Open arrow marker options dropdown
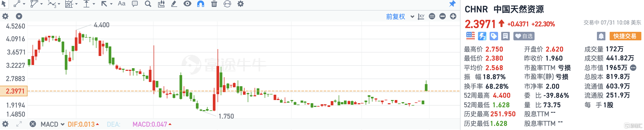Image resolution: width=644 pixels, height=130 pixels. (x=111, y=4)
